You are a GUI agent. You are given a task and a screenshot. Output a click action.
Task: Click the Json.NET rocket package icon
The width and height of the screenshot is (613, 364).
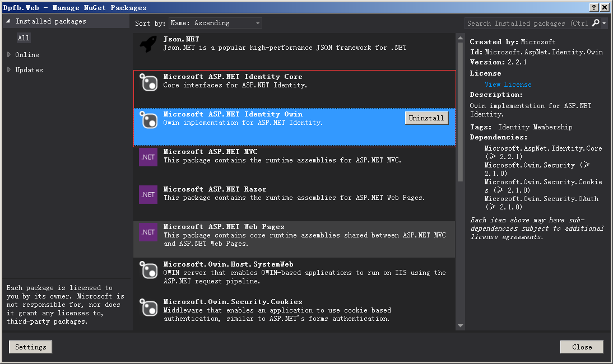point(148,44)
